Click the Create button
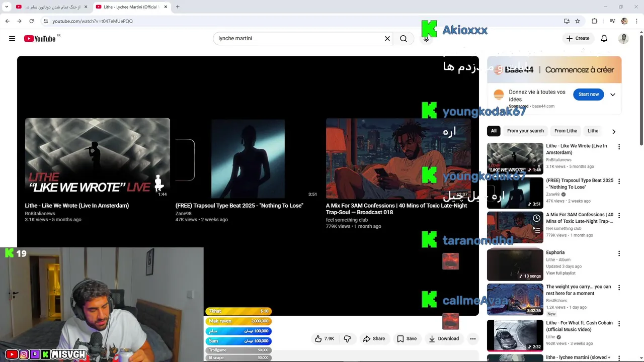Viewport: 644px width, 362px height. point(578,39)
